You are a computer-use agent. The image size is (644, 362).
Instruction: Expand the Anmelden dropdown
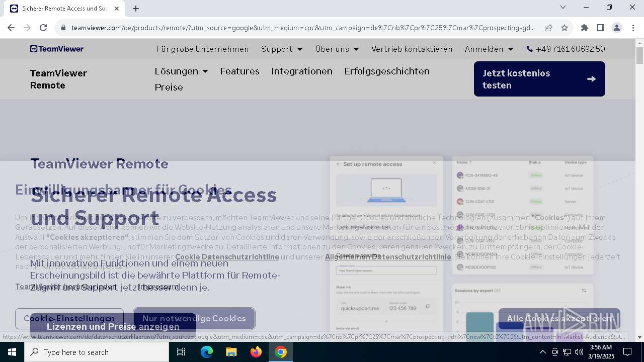pyautogui.click(x=489, y=49)
